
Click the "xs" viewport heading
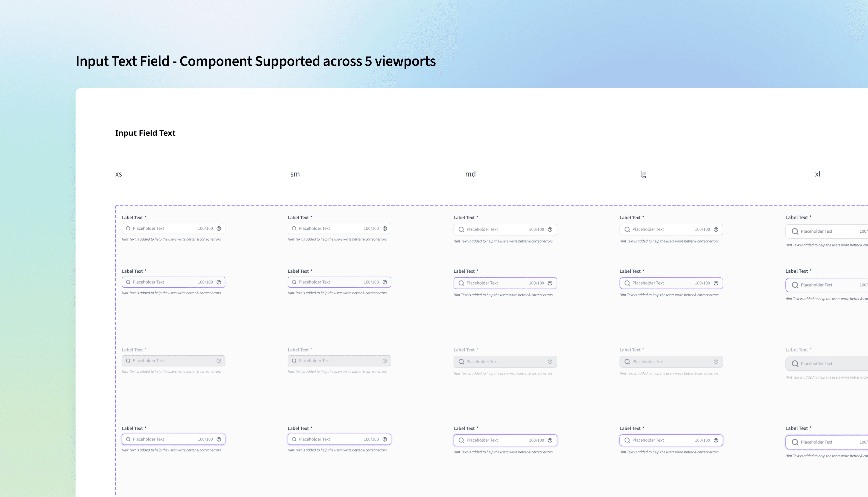118,174
